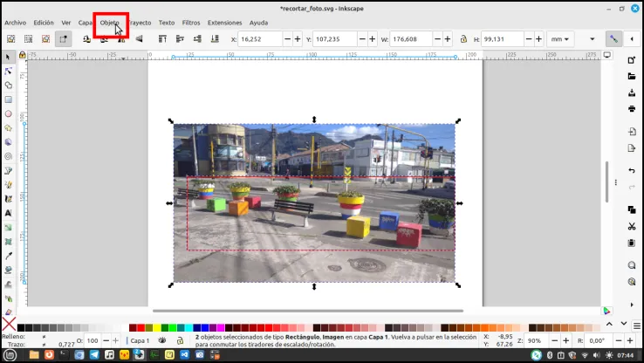Open the Filtros menu
This screenshot has height=363, width=644.
(x=191, y=23)
